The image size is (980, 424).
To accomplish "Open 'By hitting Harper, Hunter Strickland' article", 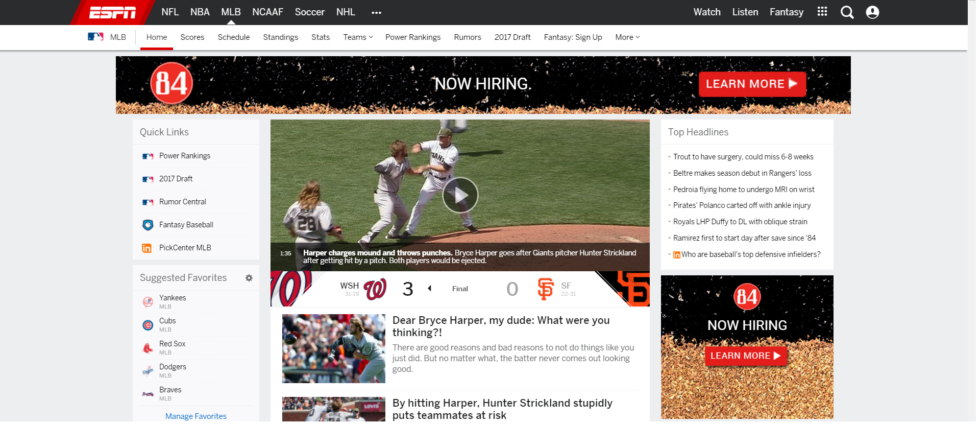I will tap(502, 409).
